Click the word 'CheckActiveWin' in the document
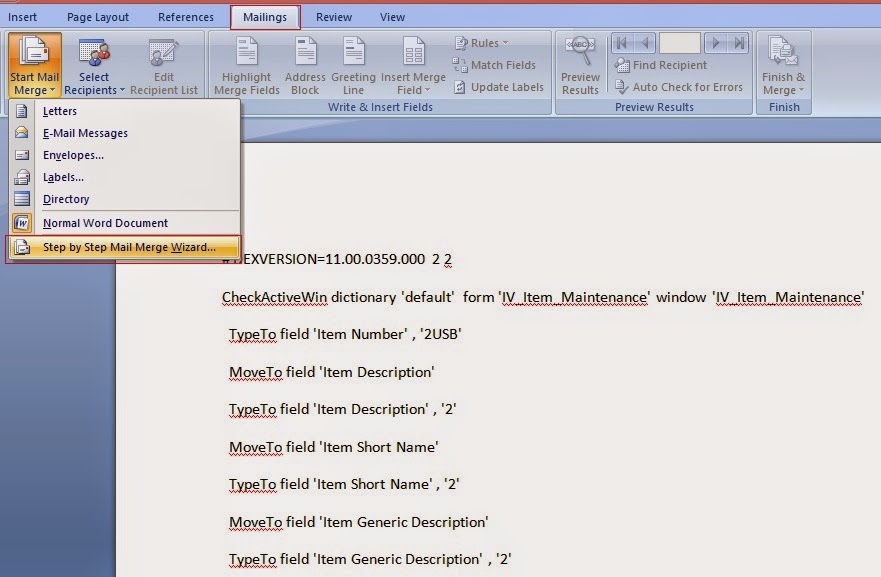Screen dimensions: 881x577 coord(274,297)
